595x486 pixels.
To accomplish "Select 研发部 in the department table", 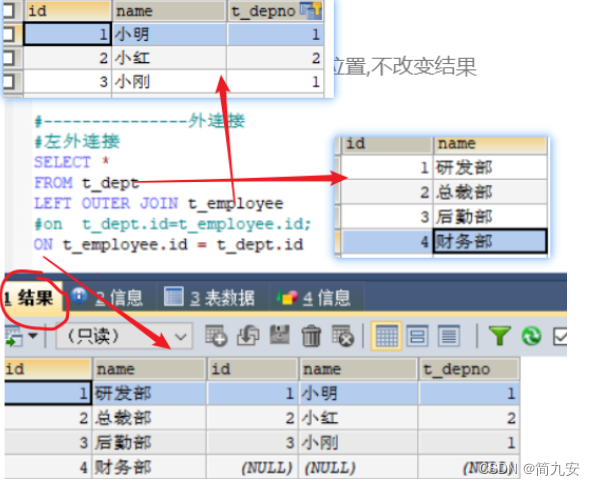I will click(x=490, y=167).
